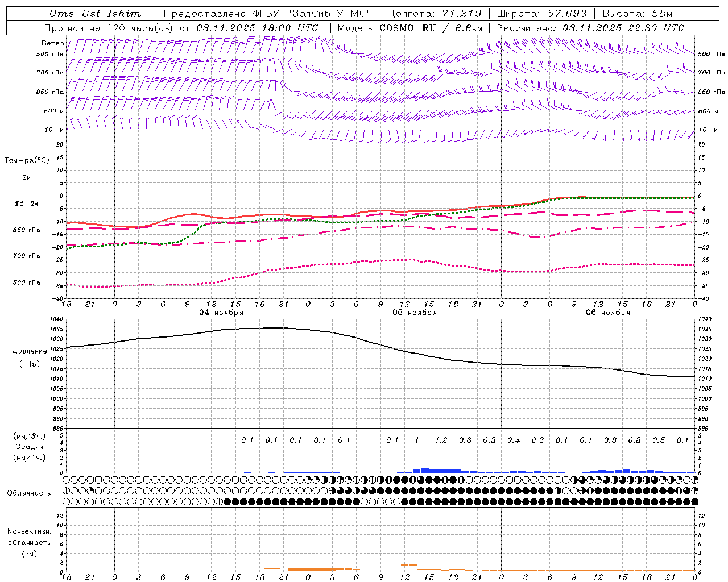Click the longitude value Долгота: 71.219

435,14
